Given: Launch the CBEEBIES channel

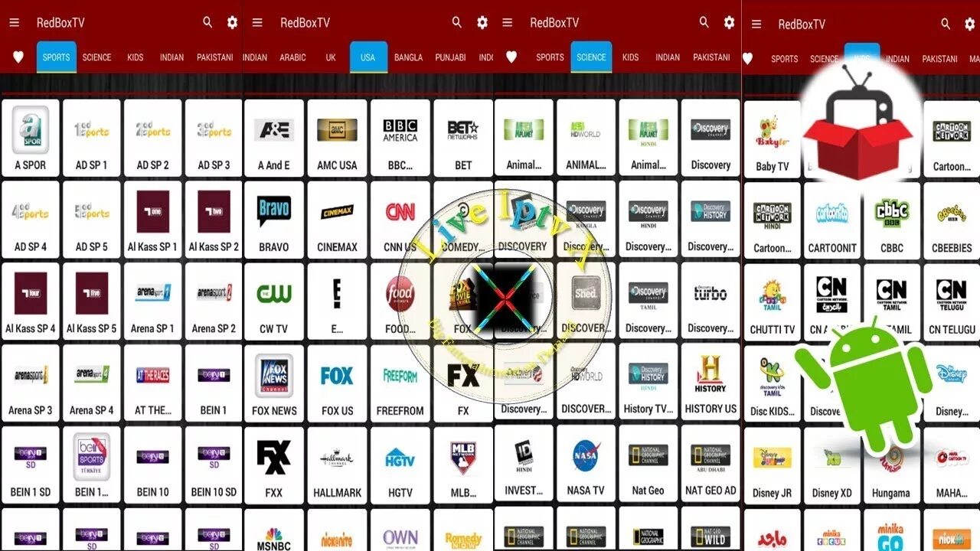Looking at the screenshot, I should [x=952, y=222].
